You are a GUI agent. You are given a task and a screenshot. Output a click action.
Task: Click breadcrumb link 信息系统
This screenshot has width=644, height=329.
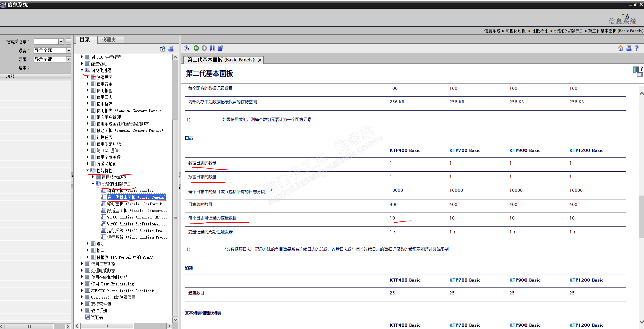492,31
